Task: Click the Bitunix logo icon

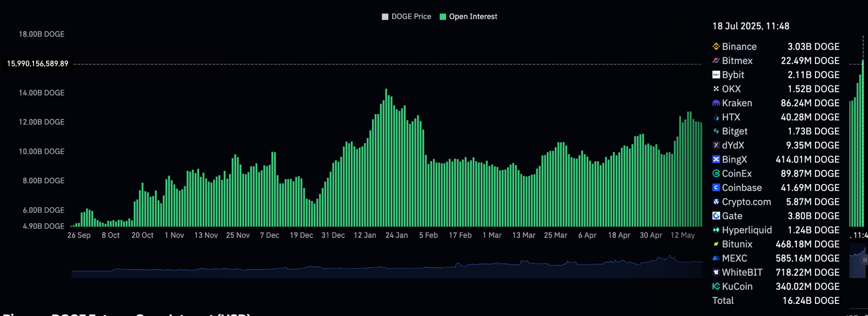Action: [716, 244]
